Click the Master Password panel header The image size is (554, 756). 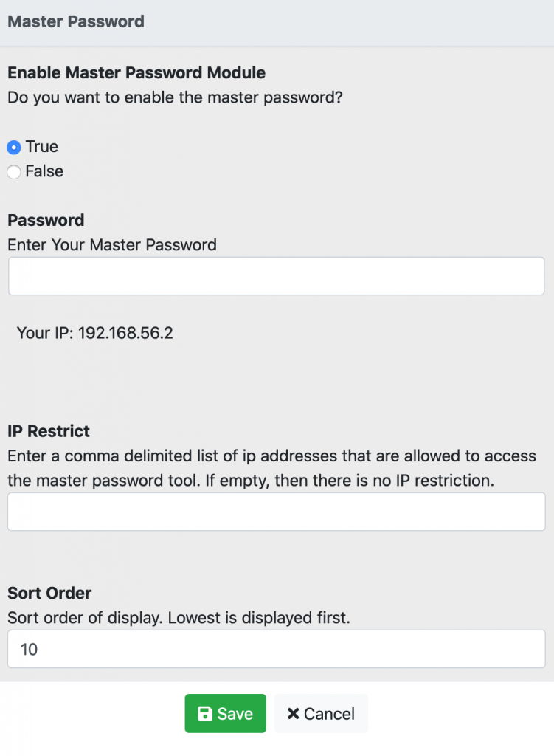pyautogui.click(x=277, y=23)
